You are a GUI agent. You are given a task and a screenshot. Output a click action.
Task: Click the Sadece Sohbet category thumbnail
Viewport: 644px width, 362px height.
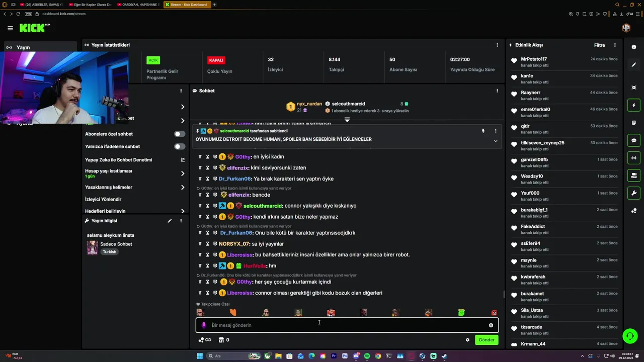pos(93,247)
